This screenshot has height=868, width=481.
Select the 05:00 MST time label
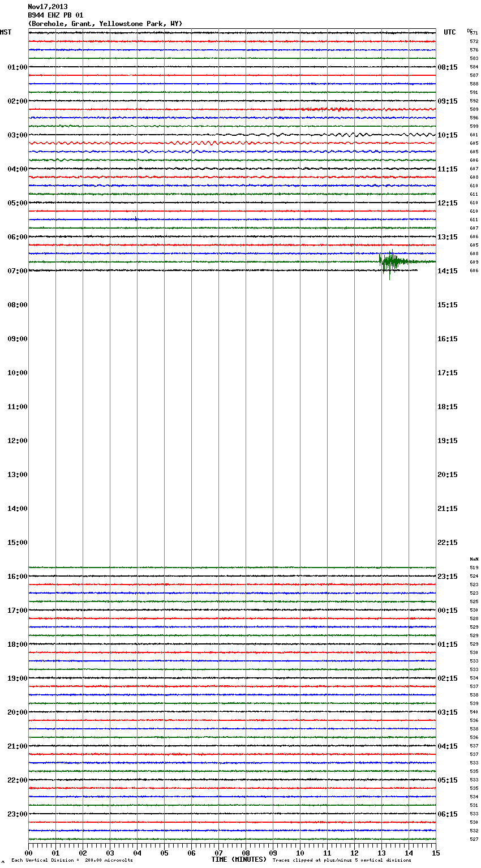pos(18,203)
